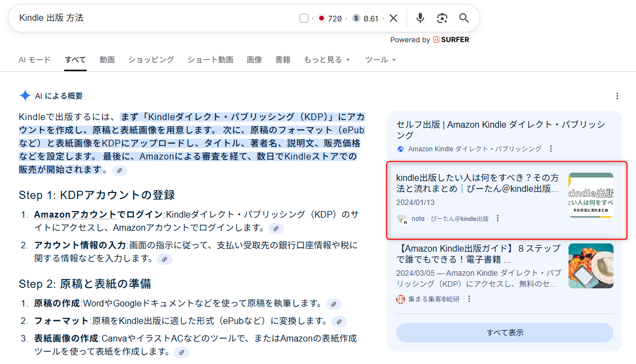Click the magnifying glass search button
The image size is (636, 364).
click(464, 18)
